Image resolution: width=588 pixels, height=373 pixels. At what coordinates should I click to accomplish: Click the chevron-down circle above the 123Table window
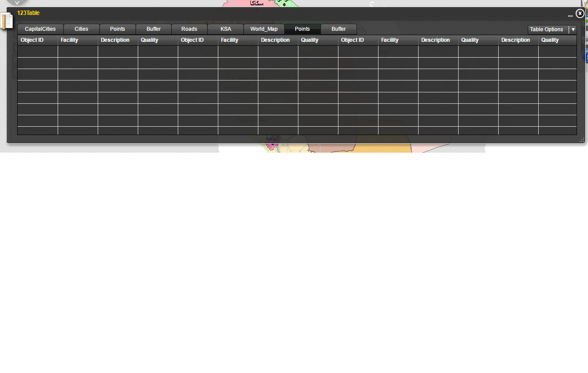coord(17,2)
